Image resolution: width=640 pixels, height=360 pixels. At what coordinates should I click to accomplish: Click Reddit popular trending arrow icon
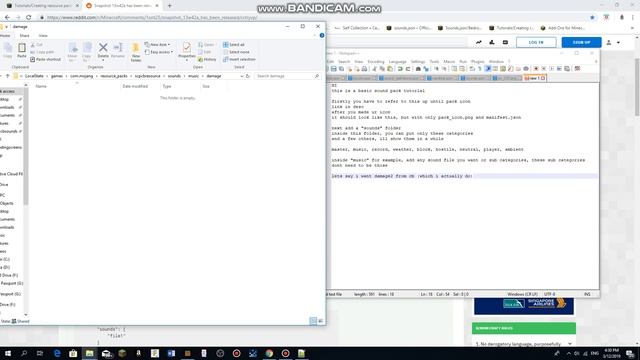tap(478, 42)
